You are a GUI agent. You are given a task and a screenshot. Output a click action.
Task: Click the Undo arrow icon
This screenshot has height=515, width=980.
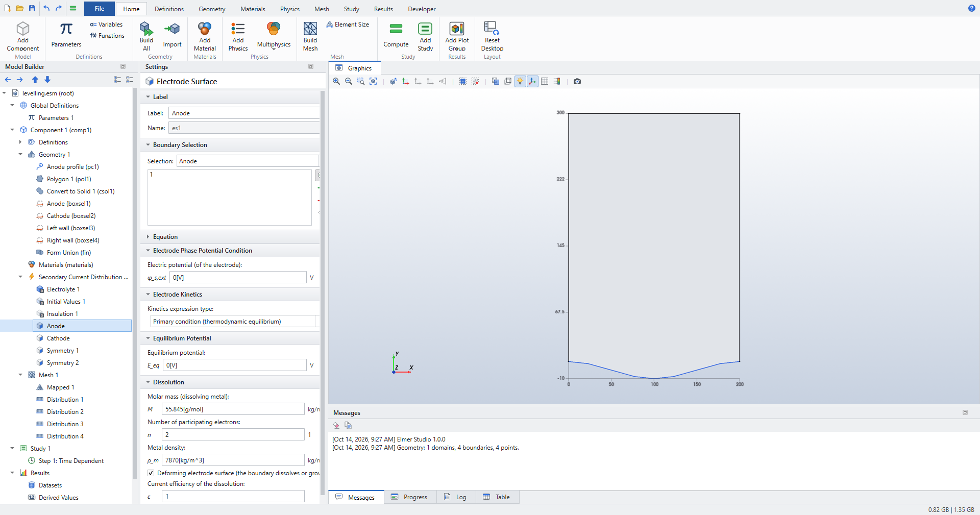46,8
